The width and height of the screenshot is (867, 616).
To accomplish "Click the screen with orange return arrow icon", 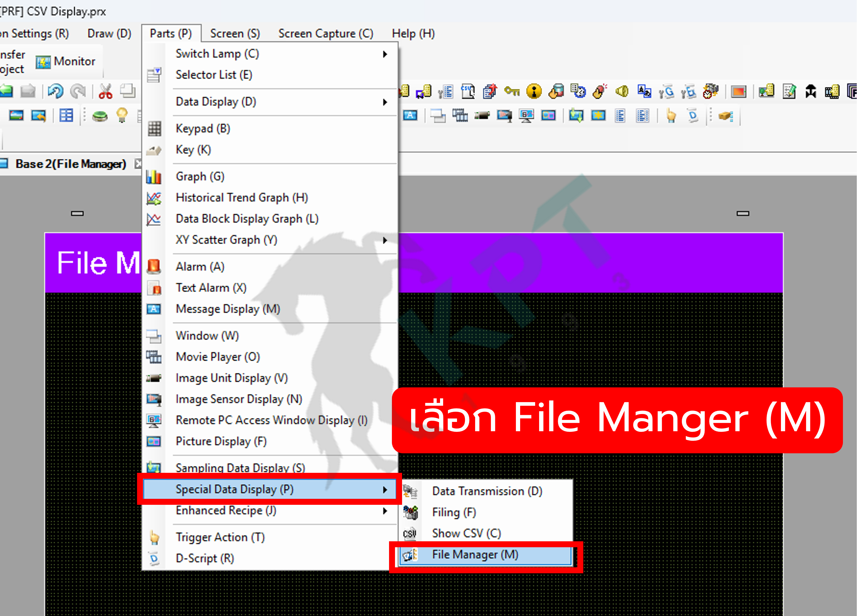I will [38, 115].
